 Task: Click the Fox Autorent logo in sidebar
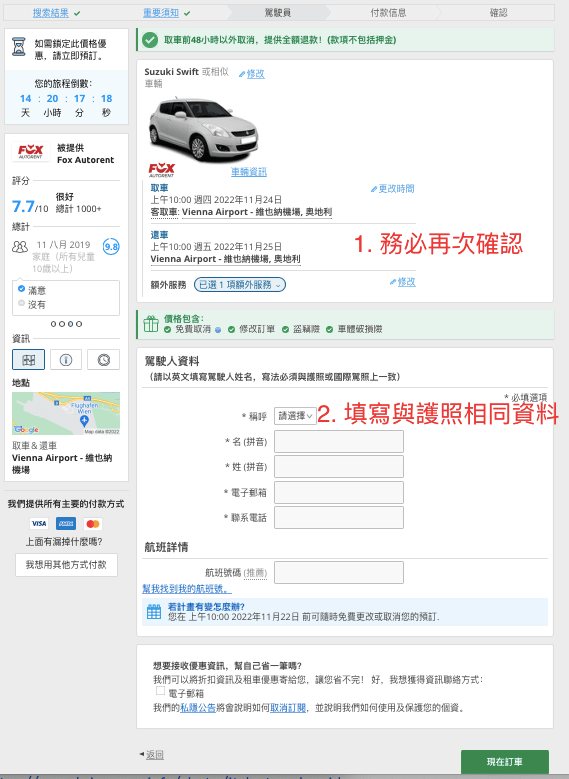pyautogui.click(x=31, y=152)
